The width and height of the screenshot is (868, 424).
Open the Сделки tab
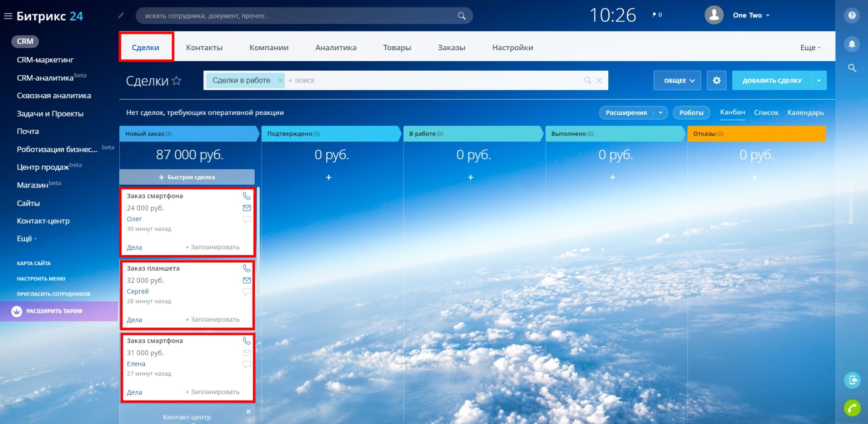click(x=146, y=47)
